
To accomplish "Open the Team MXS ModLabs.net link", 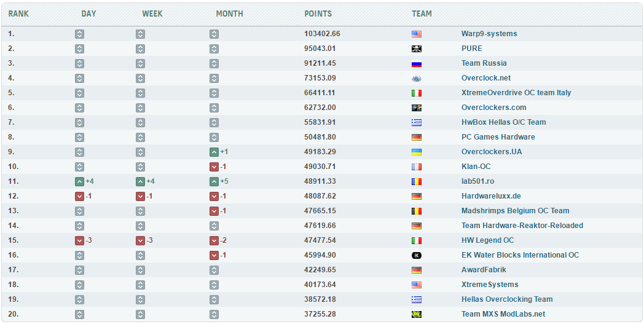I will 503,314.
